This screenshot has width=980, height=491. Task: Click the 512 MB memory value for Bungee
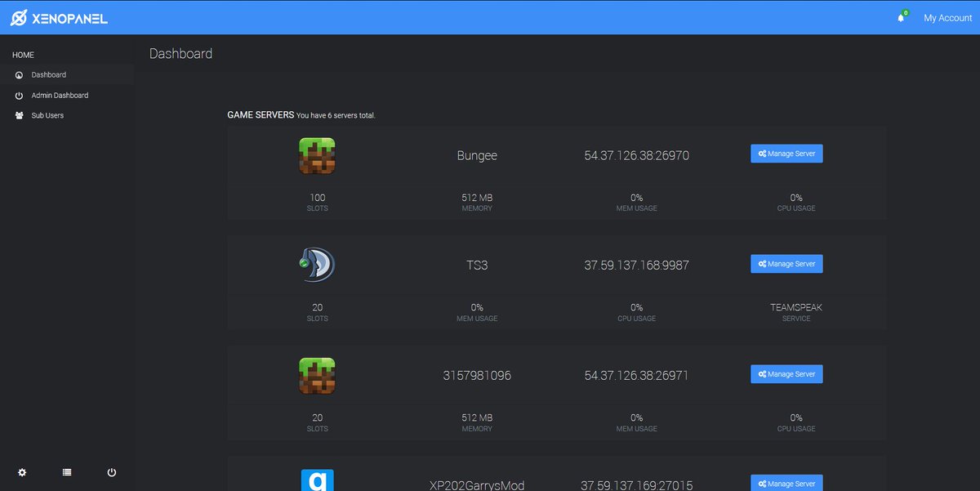(477, 198)
